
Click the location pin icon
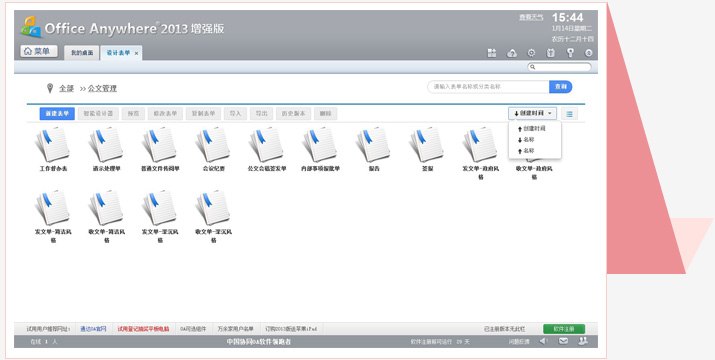[x=50, y=88]
